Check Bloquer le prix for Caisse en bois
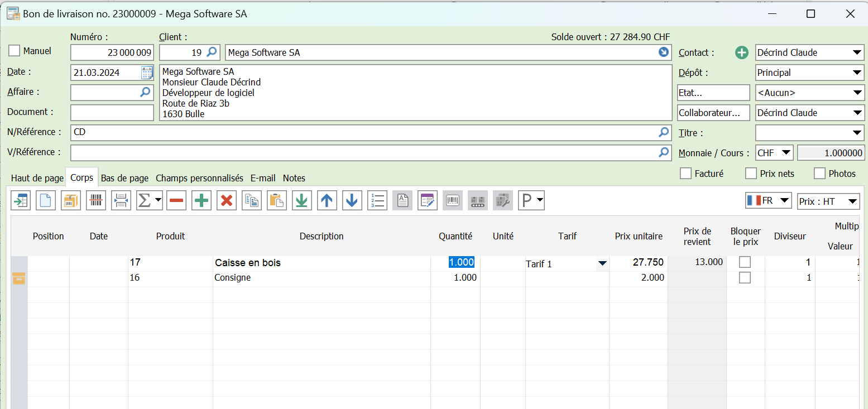868x409 pixels. [x=745, y=262]
